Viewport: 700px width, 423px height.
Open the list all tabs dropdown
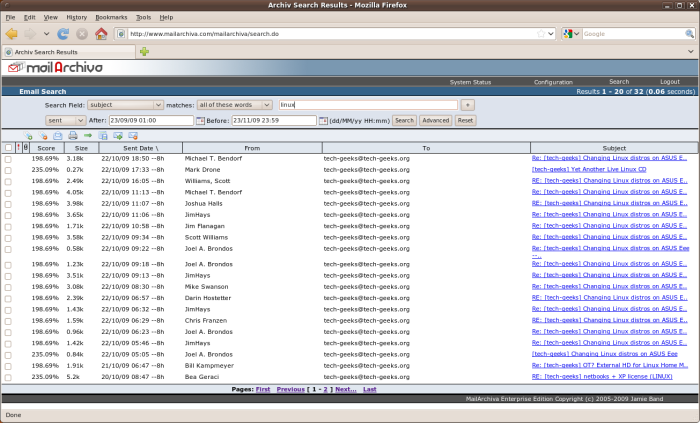691,52
